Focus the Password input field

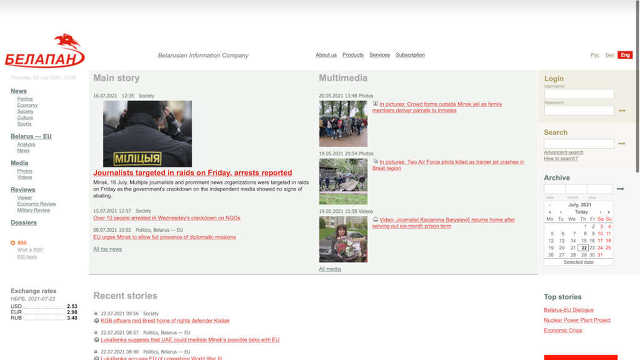pyautogui.click(x=579, y=110)
